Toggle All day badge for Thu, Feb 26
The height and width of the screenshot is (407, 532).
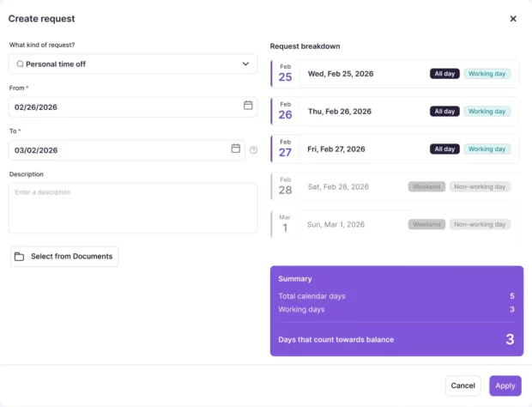[444, 112]
